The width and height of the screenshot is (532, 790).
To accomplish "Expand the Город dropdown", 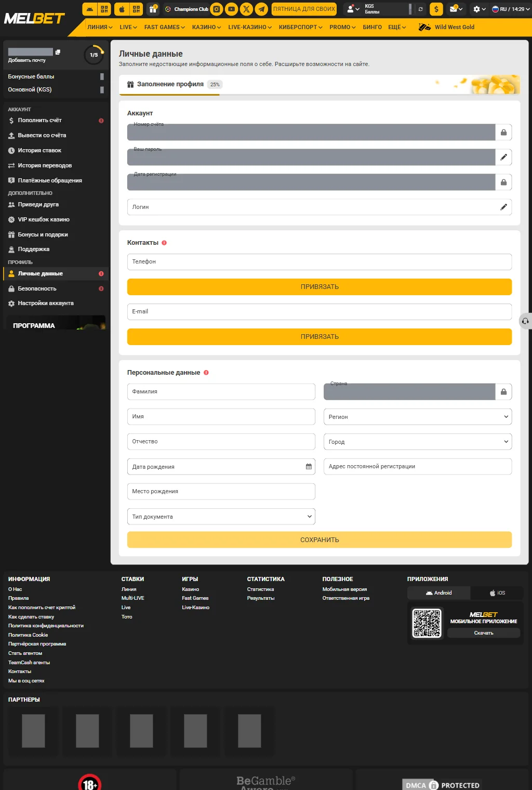I will (418, 442).
